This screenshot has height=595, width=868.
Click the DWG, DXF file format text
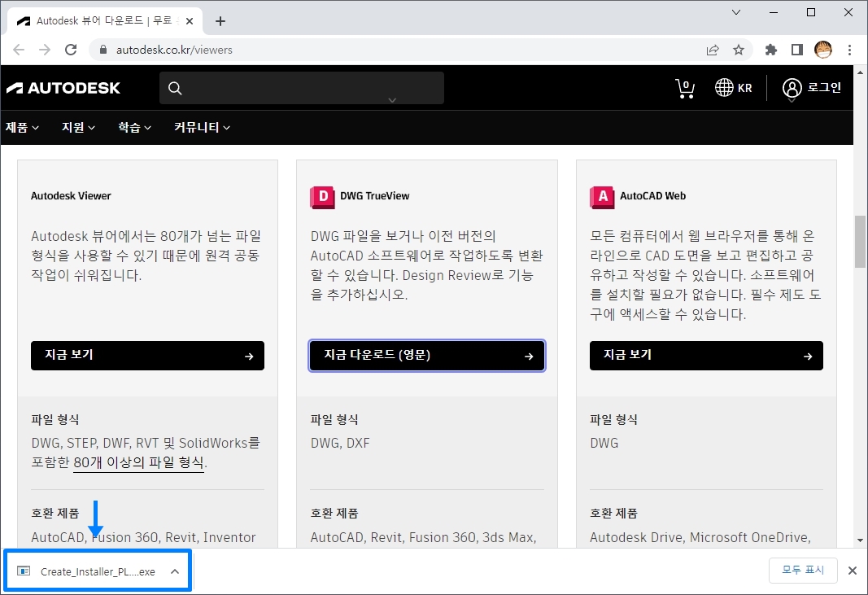point(340,444)
